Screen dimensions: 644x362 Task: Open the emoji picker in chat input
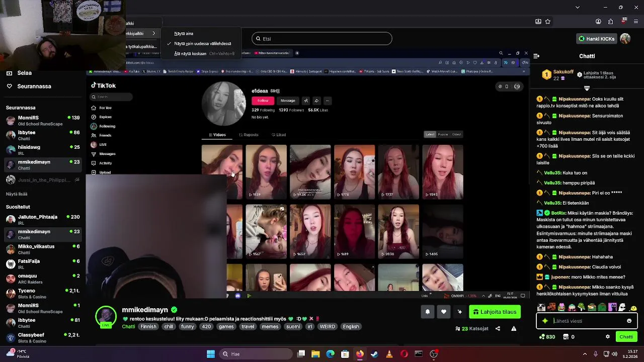pyautogui.click(x=629, y=321)
